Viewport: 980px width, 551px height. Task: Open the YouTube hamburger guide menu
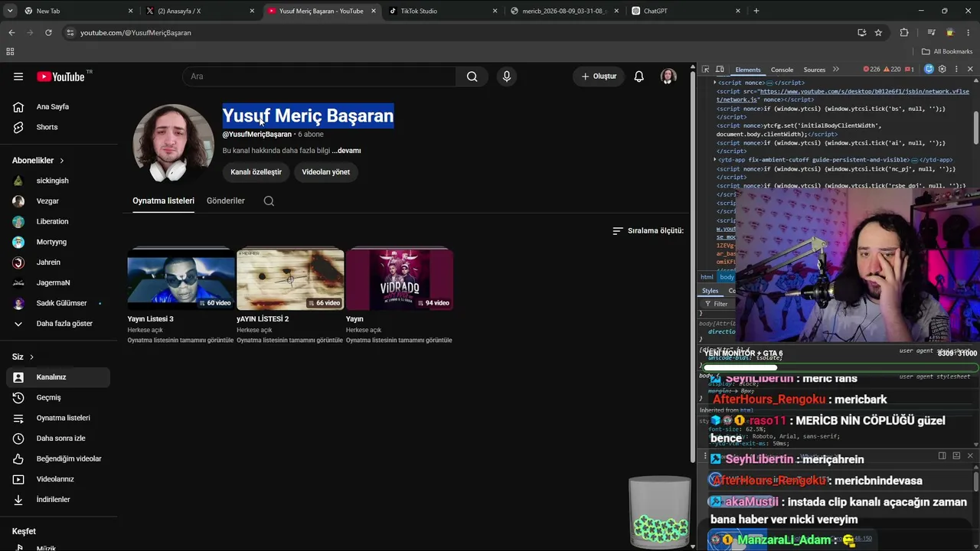(18, 77)
